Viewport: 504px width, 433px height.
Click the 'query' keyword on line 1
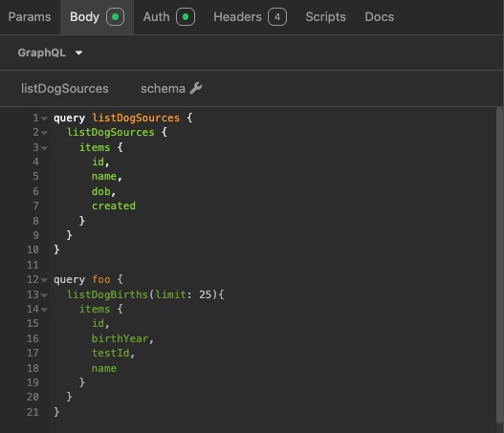pos(69,119)
